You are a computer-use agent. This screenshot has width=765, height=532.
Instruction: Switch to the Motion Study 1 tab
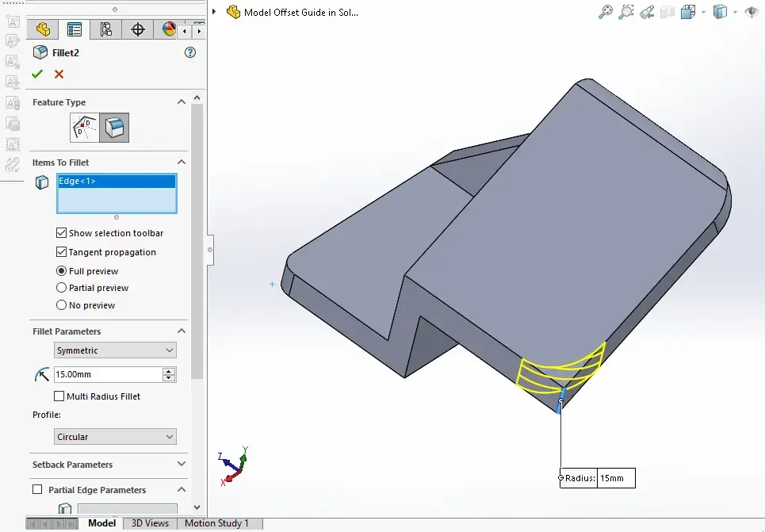click(x=216, y=523)
